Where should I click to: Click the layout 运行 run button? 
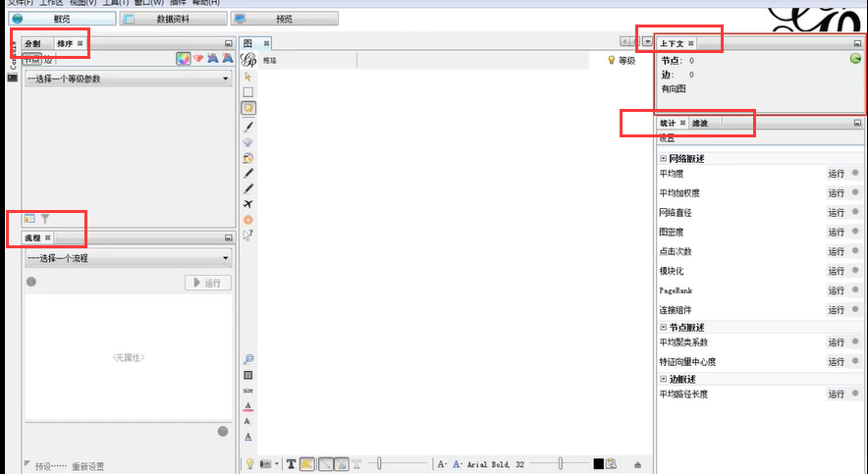(x=207, y=283)
